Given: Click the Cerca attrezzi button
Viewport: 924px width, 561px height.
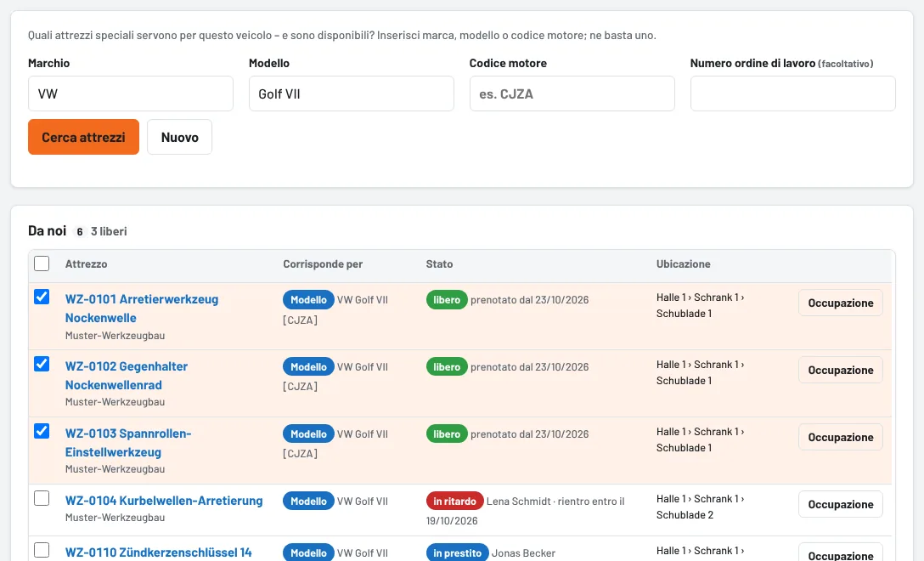Looking at the screenshot, I should pos(84,137).
